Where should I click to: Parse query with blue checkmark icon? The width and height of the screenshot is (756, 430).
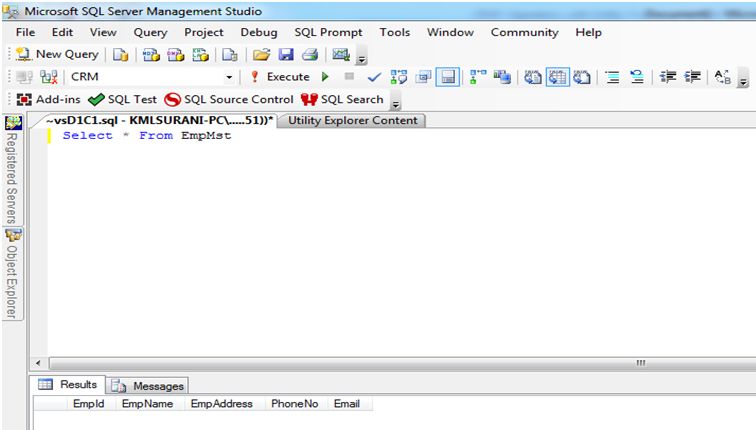point(374,77)
